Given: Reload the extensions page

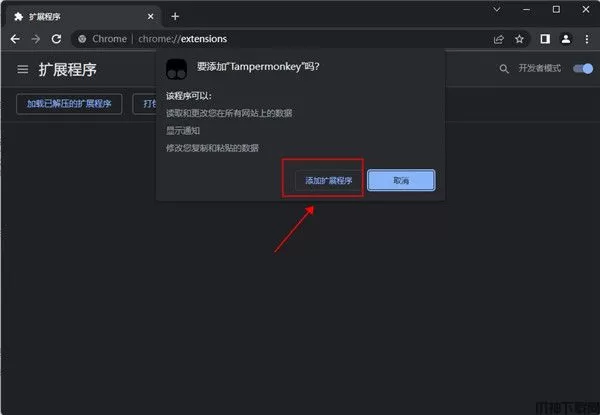Looking at the screenshot, I should [56, 39].
